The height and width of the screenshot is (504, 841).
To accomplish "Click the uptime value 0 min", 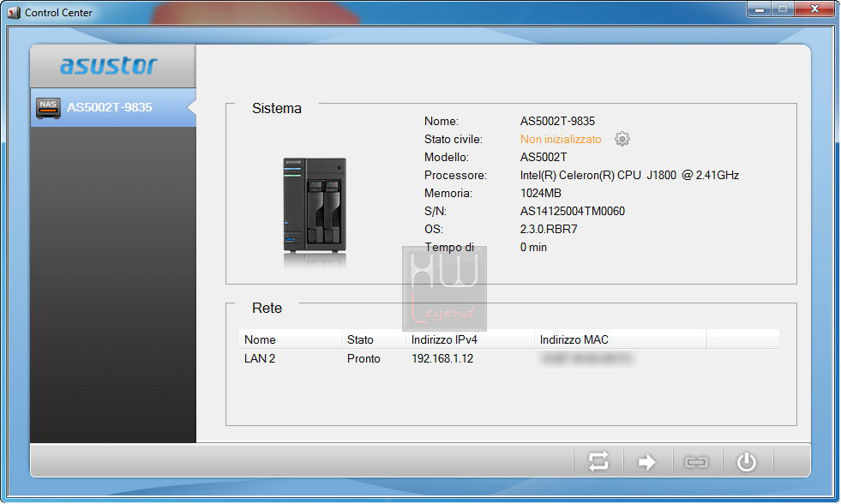I will click(x=534, y=247).
